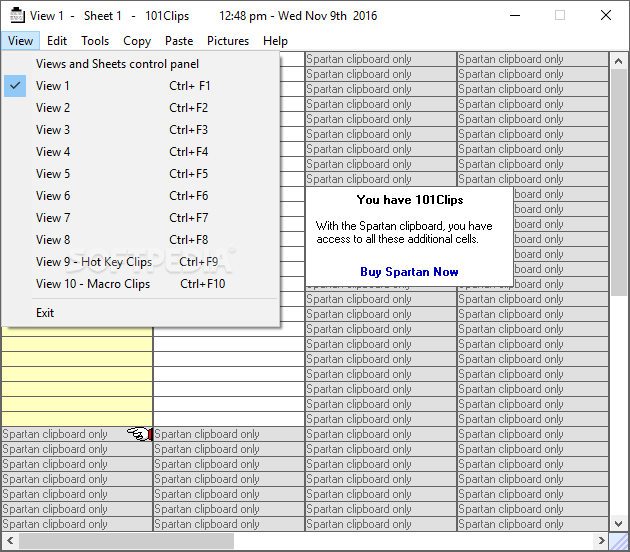
Task: Switch to View 5
Action: pyautogui.click(x=141, y=174)
